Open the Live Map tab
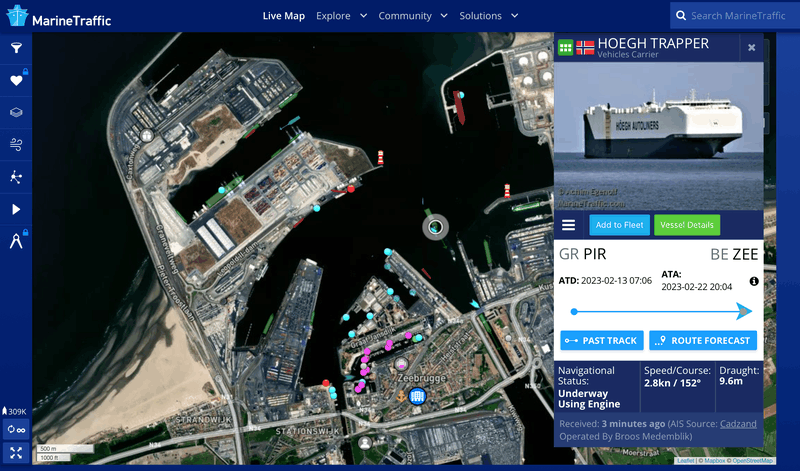The height and width of the screenshot is (471, 800). 284,16
